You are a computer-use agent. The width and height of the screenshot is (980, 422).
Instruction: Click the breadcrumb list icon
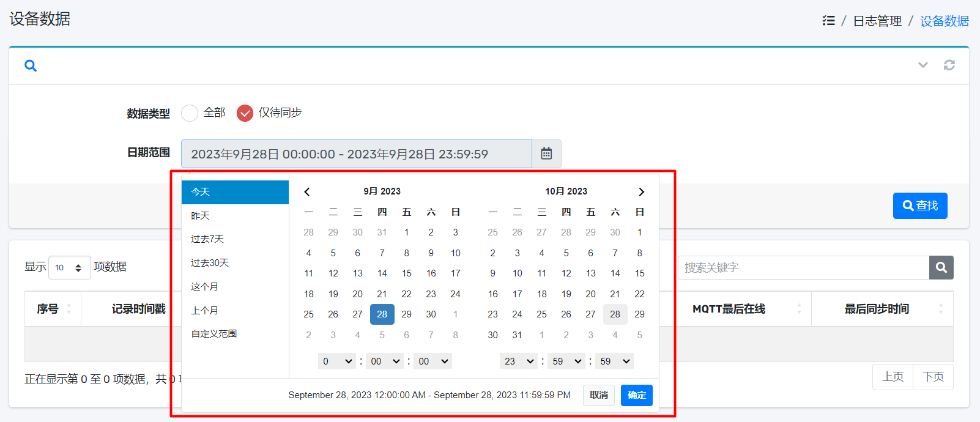pos(828,21)
